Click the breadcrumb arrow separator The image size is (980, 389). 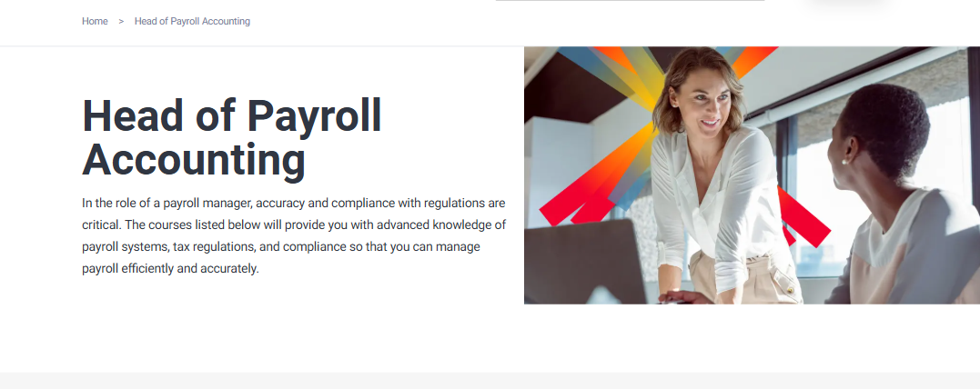point(121,21)
